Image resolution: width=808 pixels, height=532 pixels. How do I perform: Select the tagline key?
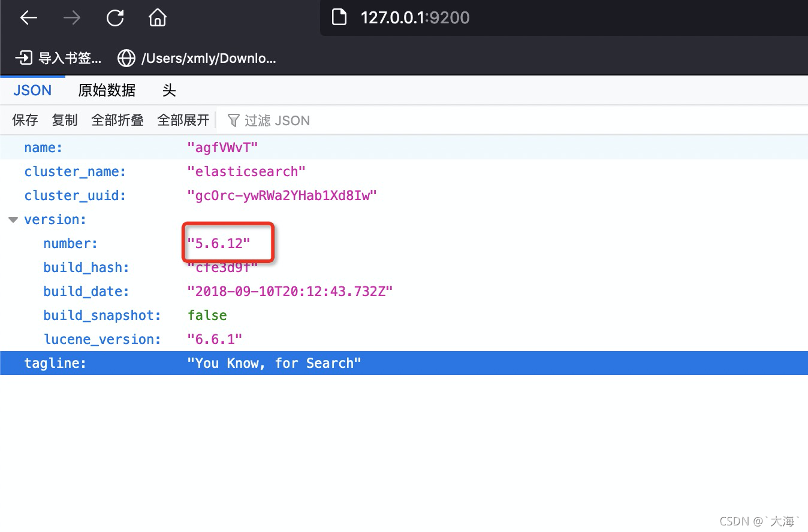point(55,363)
